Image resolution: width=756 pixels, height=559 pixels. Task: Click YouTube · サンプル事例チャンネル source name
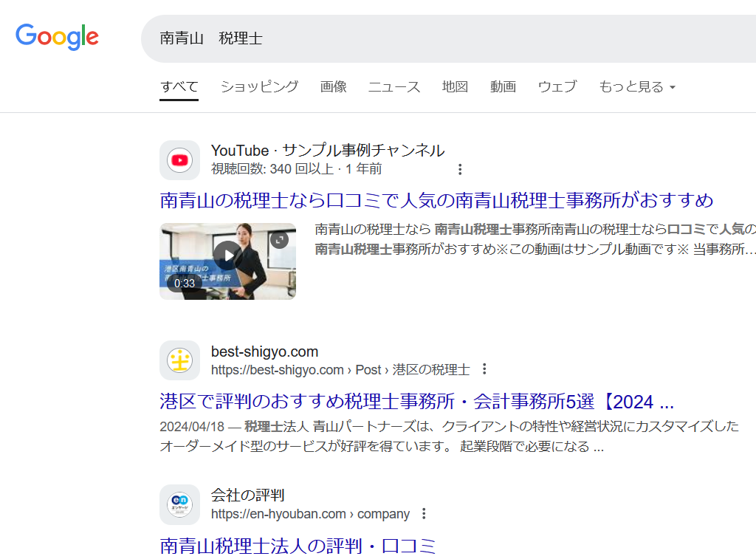pyautogui.click(x=328, y=151)
